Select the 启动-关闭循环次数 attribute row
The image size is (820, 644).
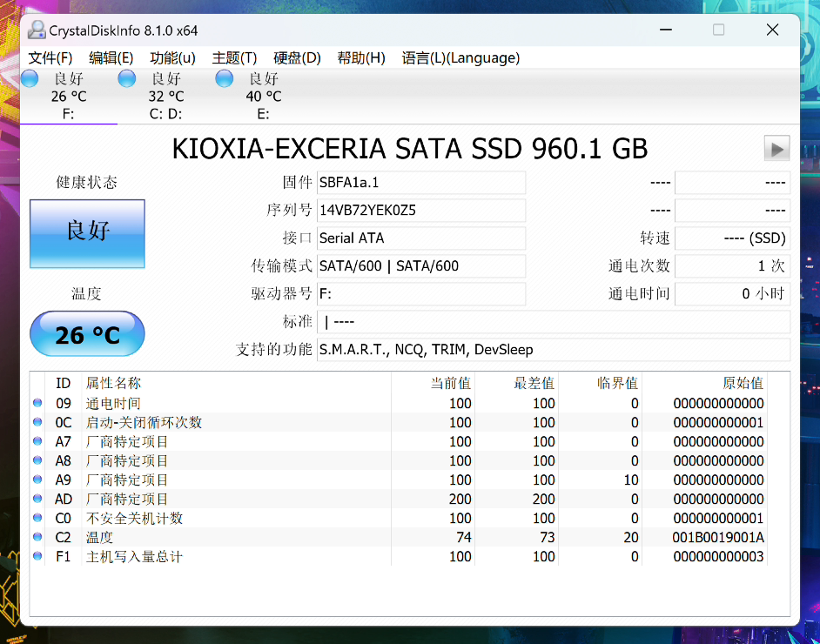coord(399,422)
